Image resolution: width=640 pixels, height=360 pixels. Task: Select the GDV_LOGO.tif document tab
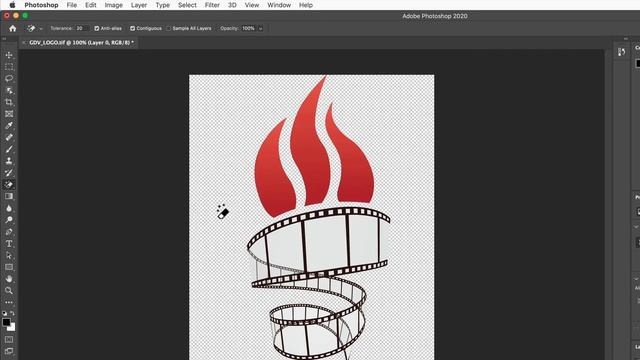point(81,42)
